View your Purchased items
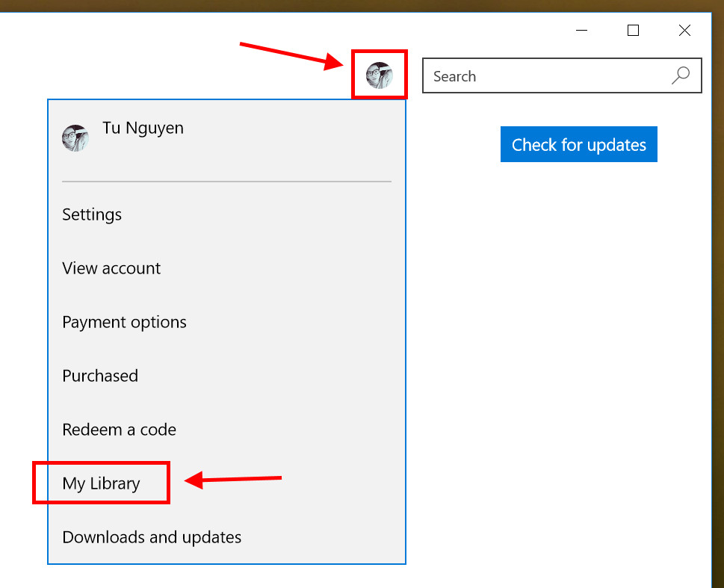 click(99, 376)
